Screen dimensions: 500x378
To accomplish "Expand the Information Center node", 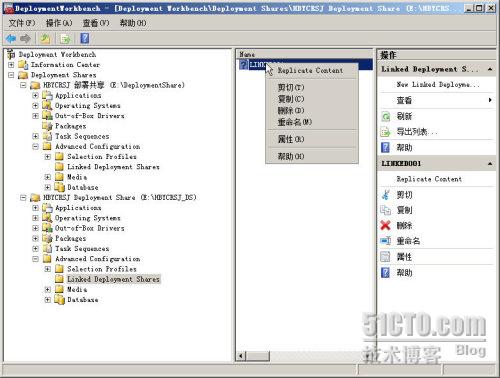I will [x=11, y=65].
